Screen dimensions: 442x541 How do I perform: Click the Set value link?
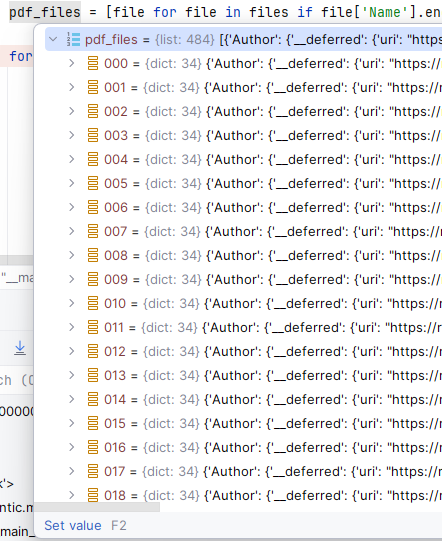pyautogui.click(x=73, y=525)
